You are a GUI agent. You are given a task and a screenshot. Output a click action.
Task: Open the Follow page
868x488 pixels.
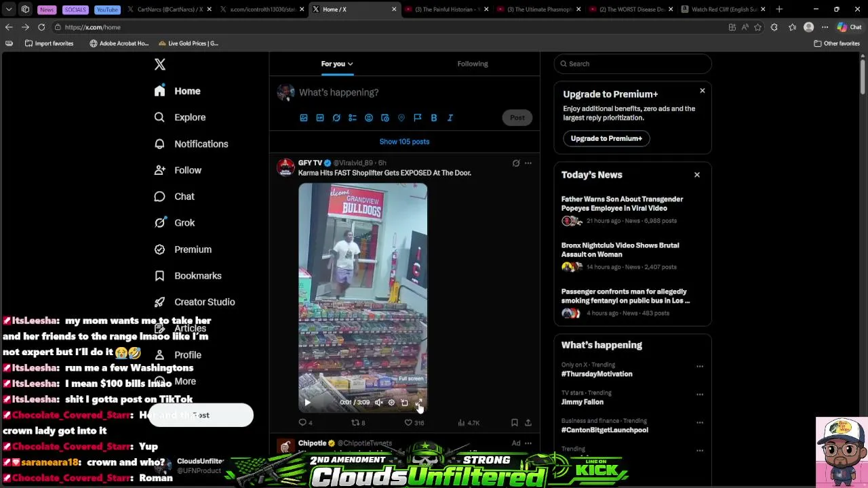(x=178, y=170)
